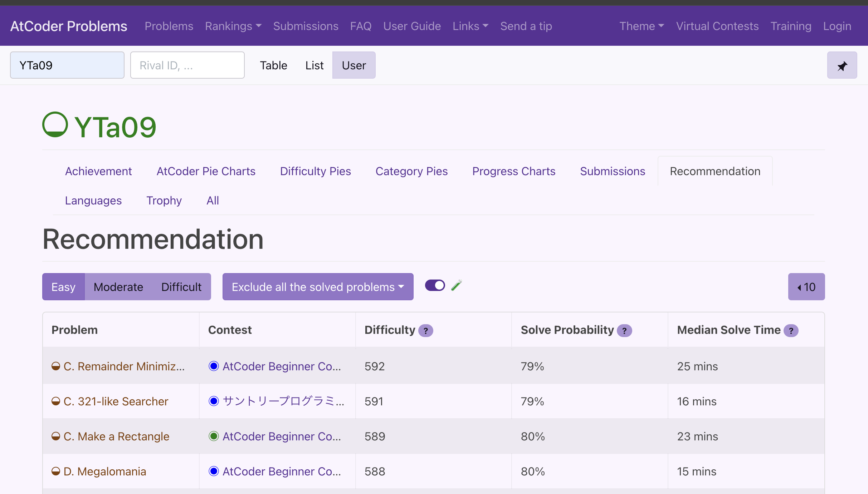This screenshot has height=494, width=868.
Task: Open the FAQ page
Action: pos(361,26)
